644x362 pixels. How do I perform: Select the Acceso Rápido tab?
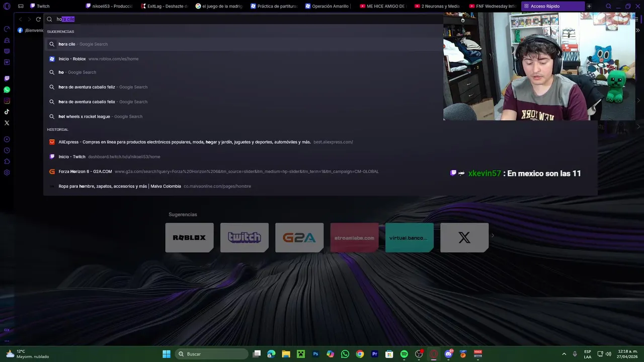(x=553, y=6)
